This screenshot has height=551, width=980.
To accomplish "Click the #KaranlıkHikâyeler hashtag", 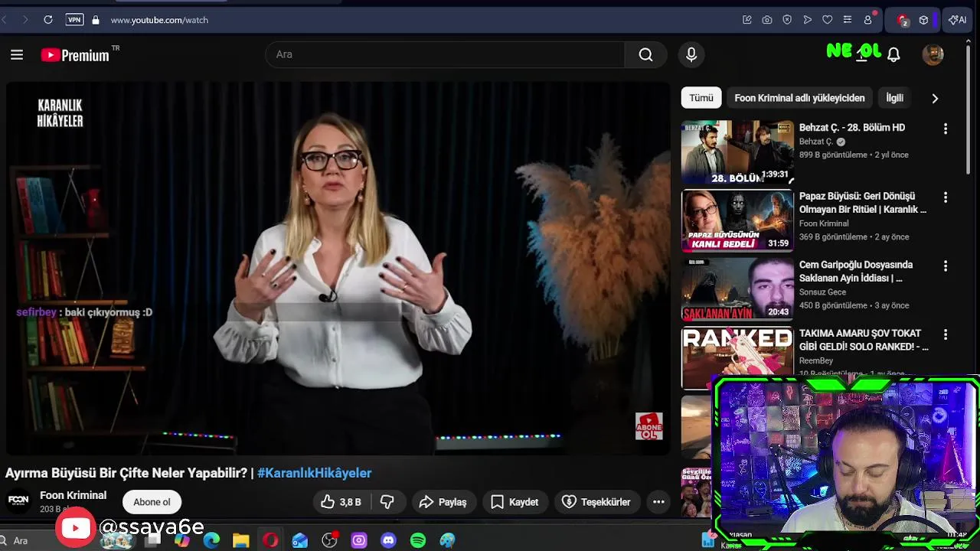I will pyautogui.click(x=315, y=473).
